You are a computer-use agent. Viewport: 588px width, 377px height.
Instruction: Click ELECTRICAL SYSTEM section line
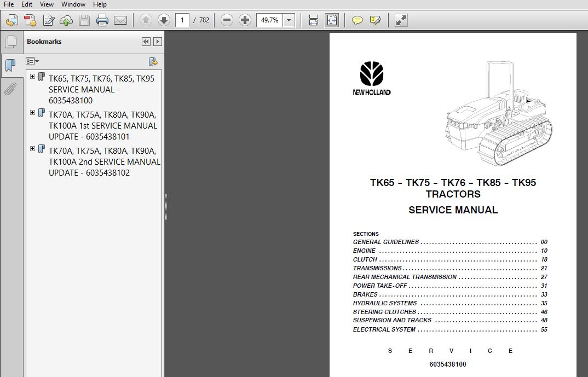(x=450, y=329)
